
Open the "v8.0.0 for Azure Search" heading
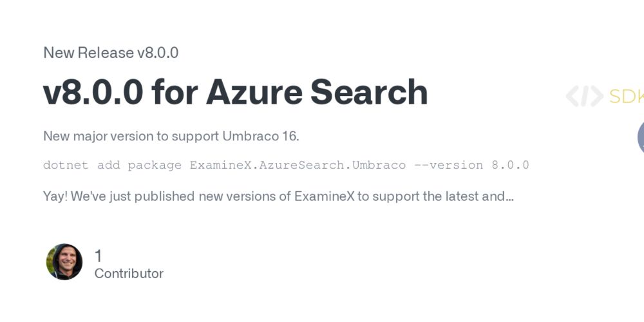(x=235, y=92)
